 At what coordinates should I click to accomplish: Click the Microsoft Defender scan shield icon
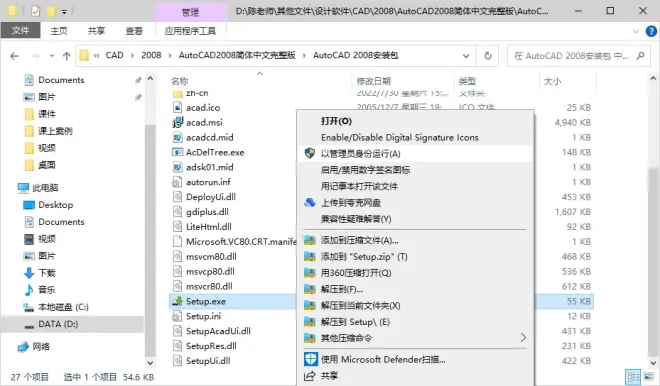310,359
